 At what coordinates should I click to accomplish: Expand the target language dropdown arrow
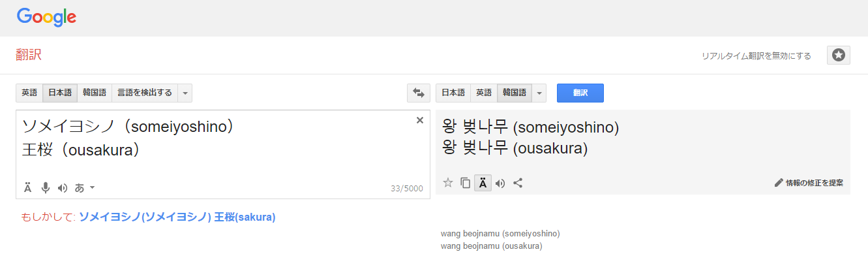(539, 93)
